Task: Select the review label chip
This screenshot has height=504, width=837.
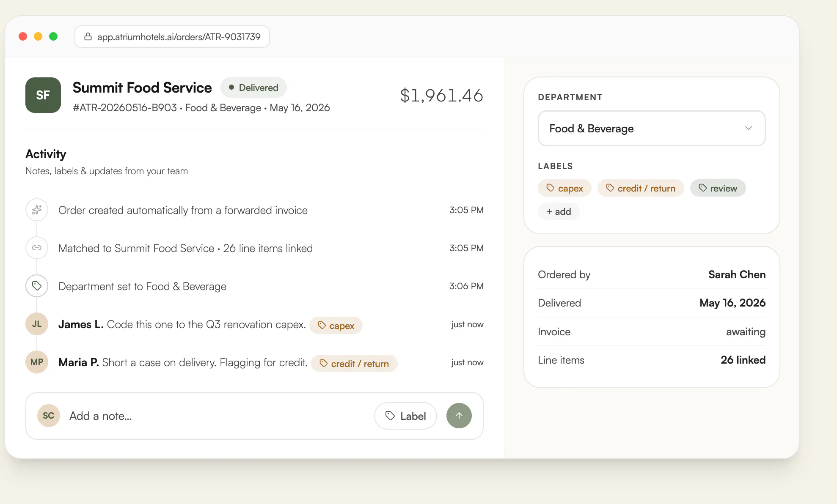Action: [x=718, y=188]
